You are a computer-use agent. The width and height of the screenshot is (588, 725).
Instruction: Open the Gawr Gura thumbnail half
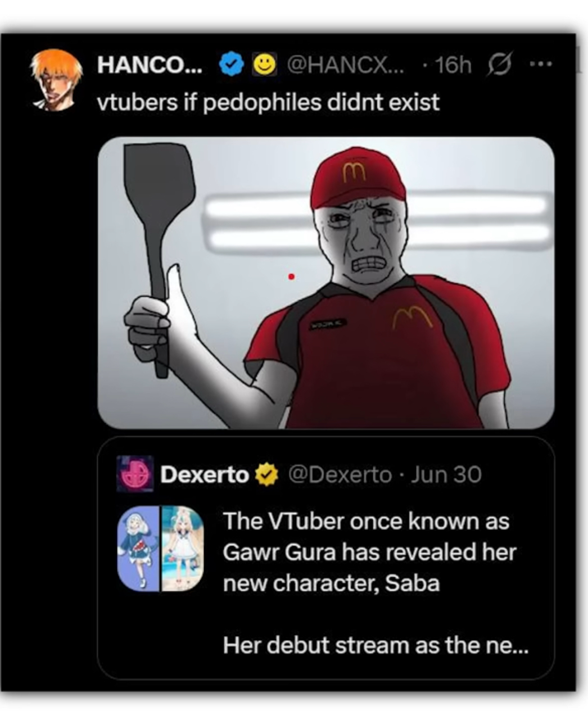pos(138,549)
